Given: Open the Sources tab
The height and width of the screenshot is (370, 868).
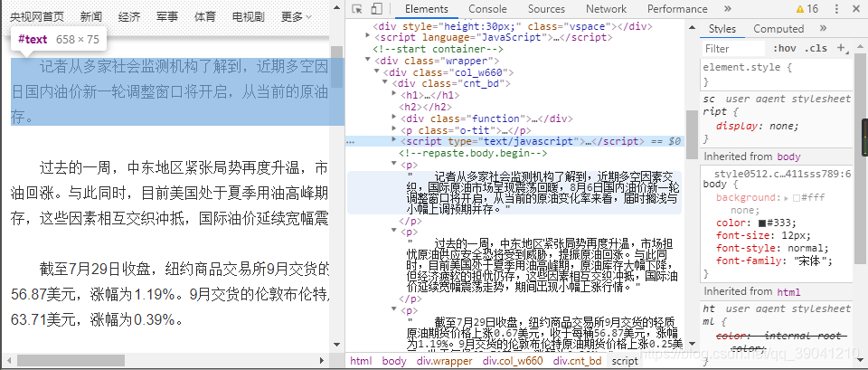Looking at the screenshot, I should 546,9.
